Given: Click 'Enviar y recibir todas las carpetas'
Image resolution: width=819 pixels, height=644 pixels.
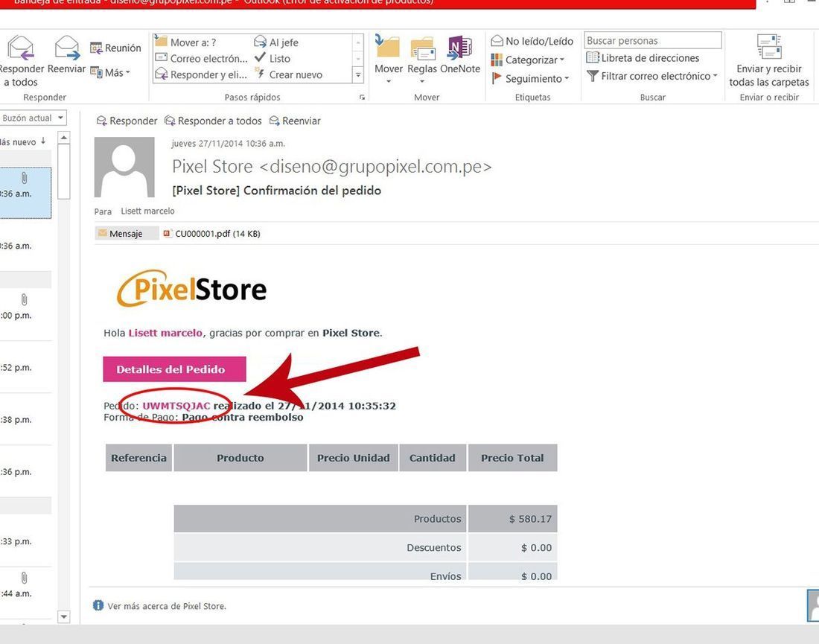Looking at the screenshot, I should tap(769, 60).
